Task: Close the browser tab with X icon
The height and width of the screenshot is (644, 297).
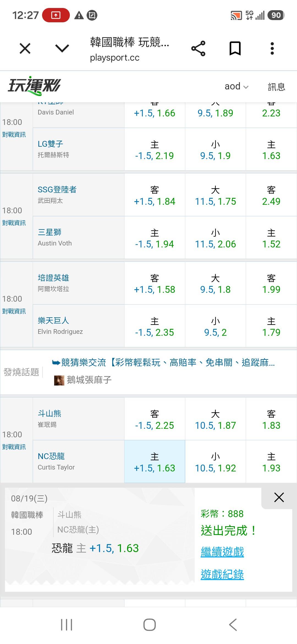Action: [x=25, y=49]
